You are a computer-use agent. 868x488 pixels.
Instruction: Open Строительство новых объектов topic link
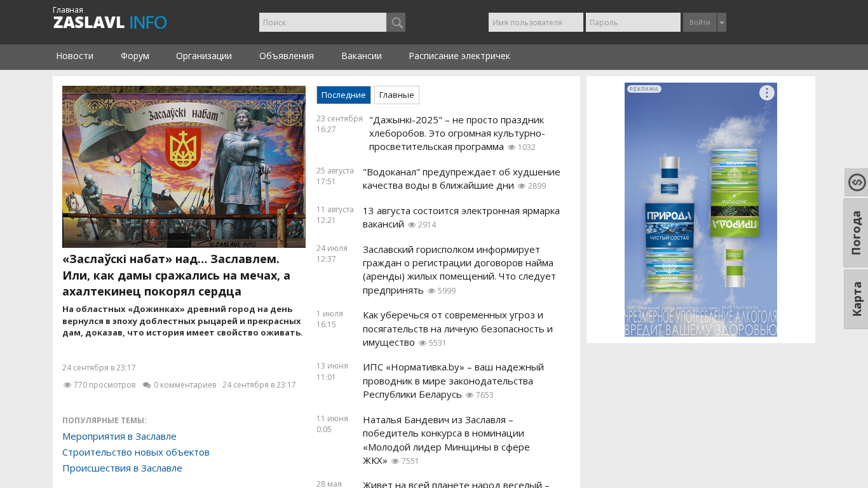point(136,452)
